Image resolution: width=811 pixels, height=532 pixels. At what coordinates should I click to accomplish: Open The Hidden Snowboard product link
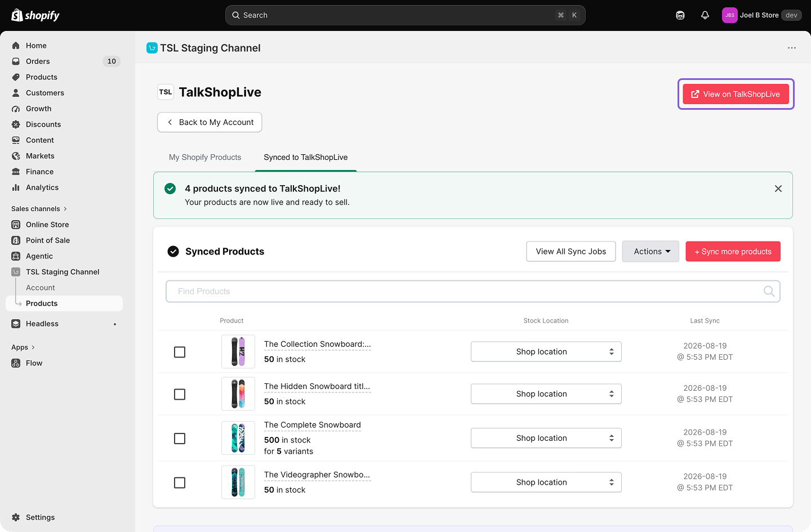[x=317, y=386]
